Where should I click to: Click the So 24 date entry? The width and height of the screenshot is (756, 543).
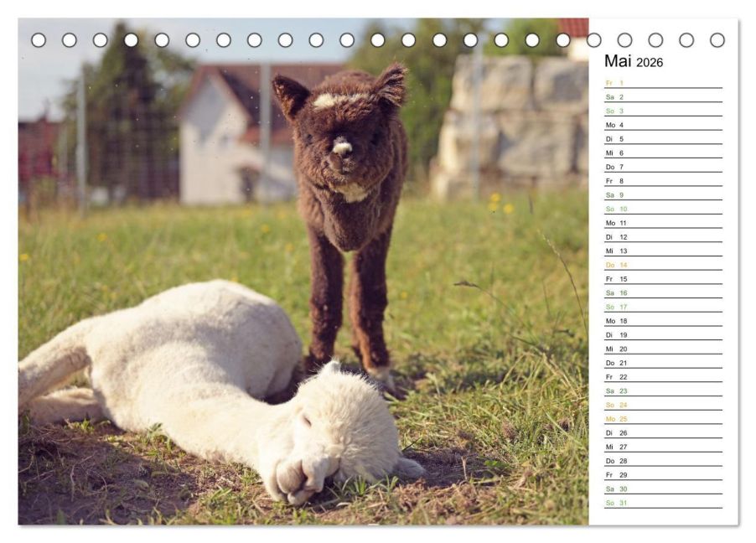pos(662,405)
